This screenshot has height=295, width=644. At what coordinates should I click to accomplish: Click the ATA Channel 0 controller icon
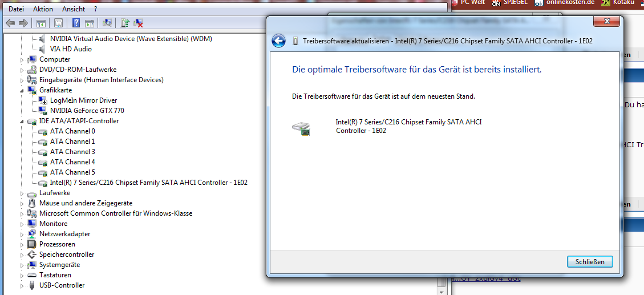coord(43,131)
